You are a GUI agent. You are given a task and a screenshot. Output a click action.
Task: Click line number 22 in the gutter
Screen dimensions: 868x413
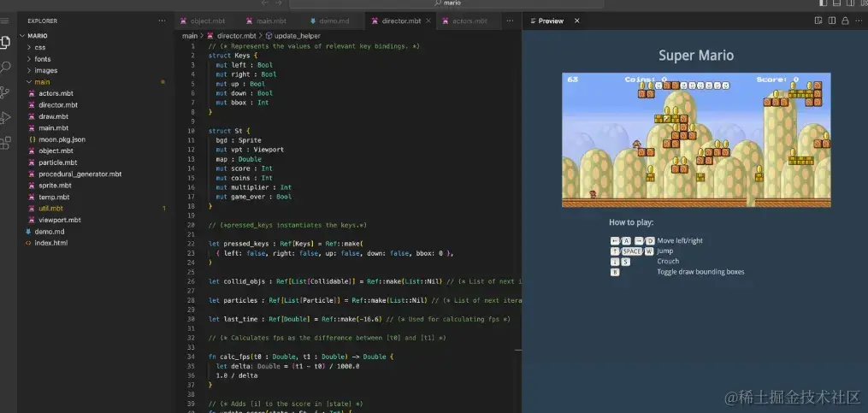192,244
